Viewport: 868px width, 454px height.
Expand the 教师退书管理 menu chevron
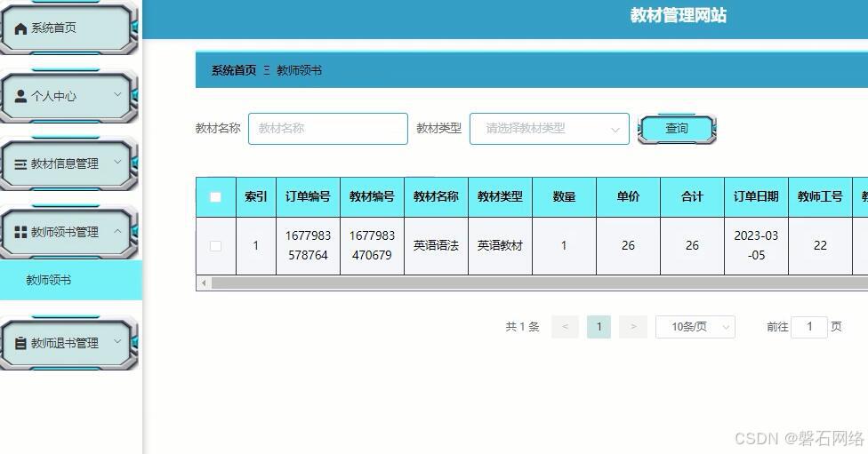[117, 341]
